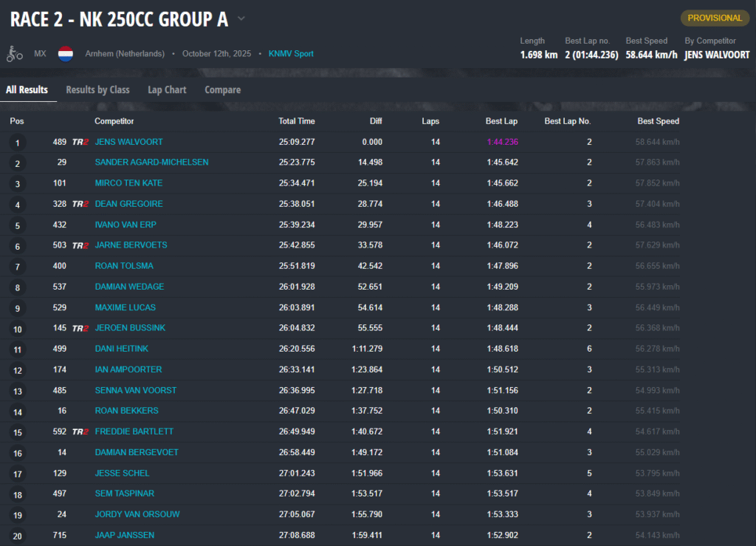Expand the race title dropdown chevron
The height and width of the screenshot is (546, 756).
click(241, 19)
